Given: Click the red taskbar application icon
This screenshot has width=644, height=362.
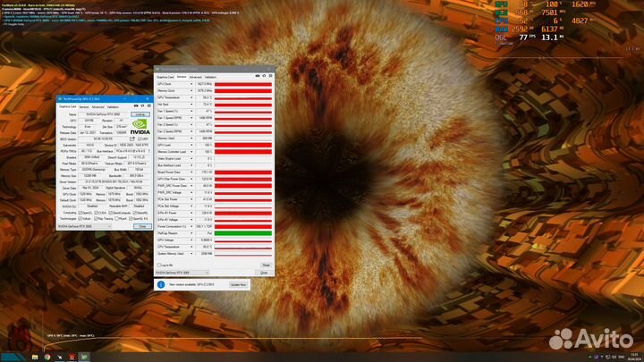Looking at the screenshot, I should [72, 357].
